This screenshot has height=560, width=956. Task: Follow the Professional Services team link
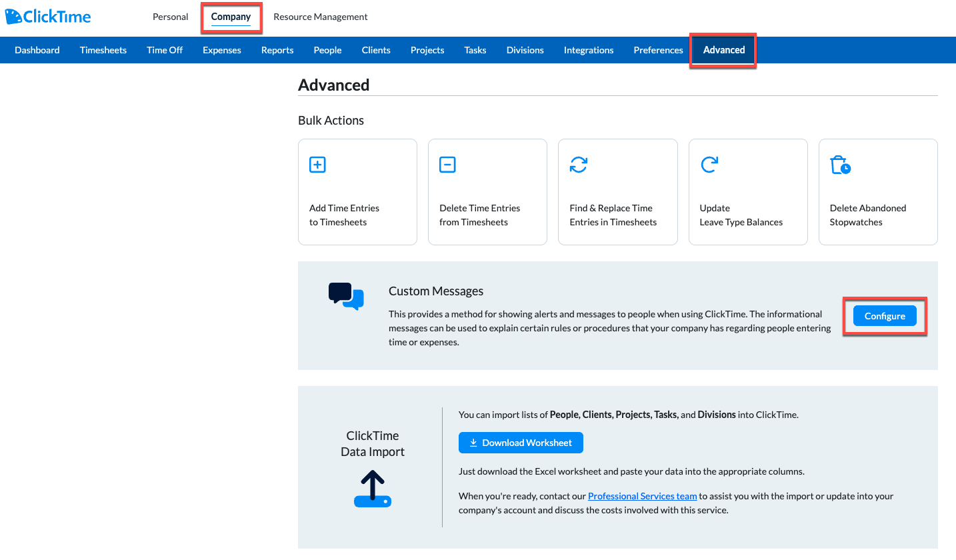point(643,496)
